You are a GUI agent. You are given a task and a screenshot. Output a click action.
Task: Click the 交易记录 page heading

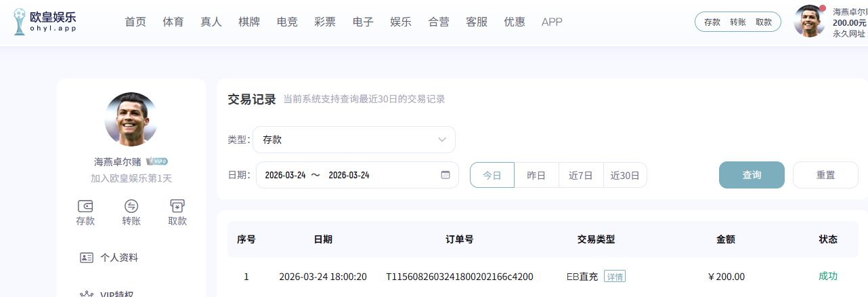(252, 100)
